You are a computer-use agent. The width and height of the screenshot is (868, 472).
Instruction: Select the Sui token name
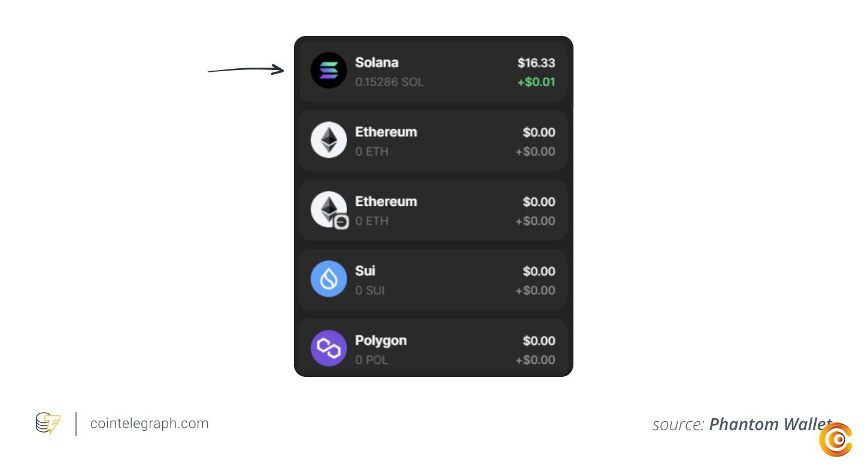[365, 270]
